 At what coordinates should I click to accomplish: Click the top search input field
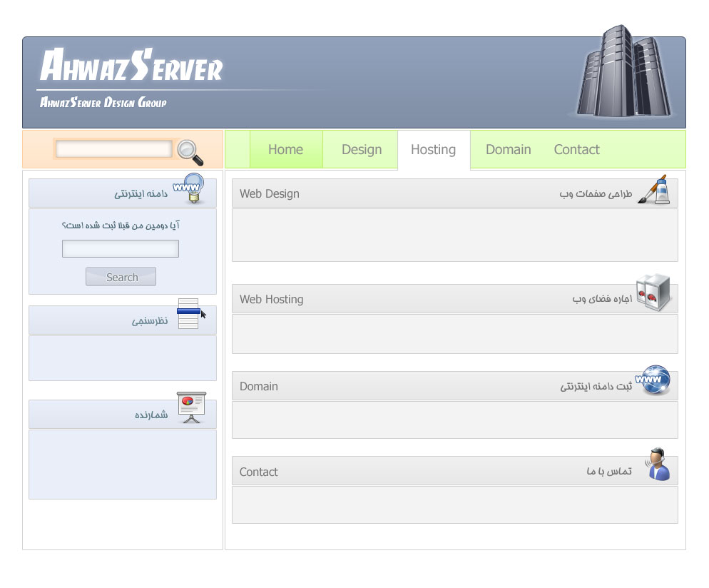[x=114, y=149]
